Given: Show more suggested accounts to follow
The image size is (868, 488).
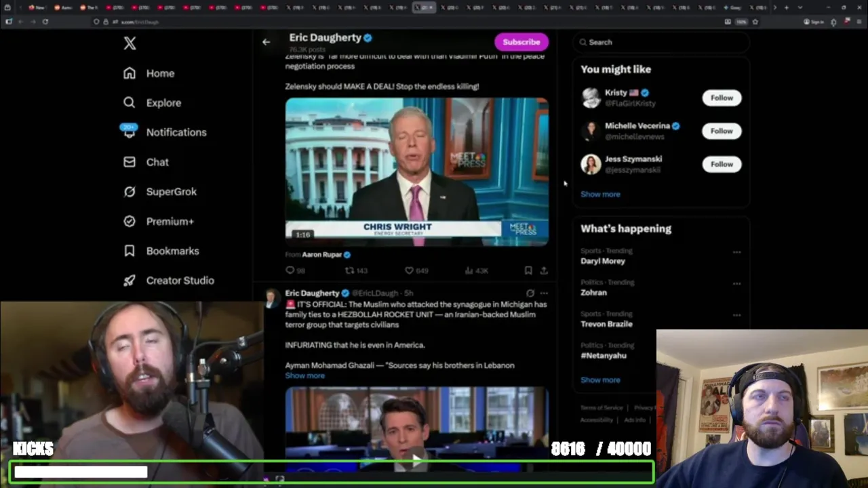Looking at the screenshot, I should point(600,195).
